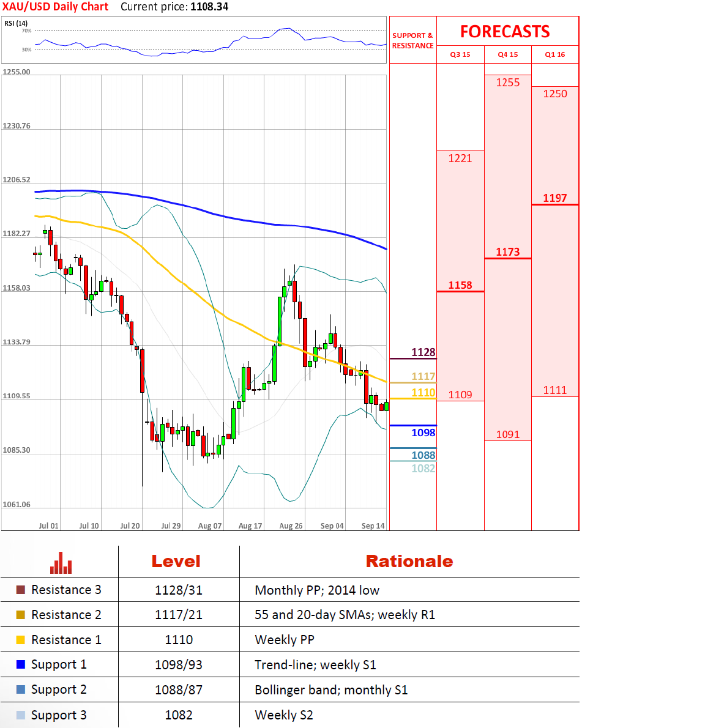Click the Support 2 row label
Screen dimensions: 705x728
click(59, 690)
